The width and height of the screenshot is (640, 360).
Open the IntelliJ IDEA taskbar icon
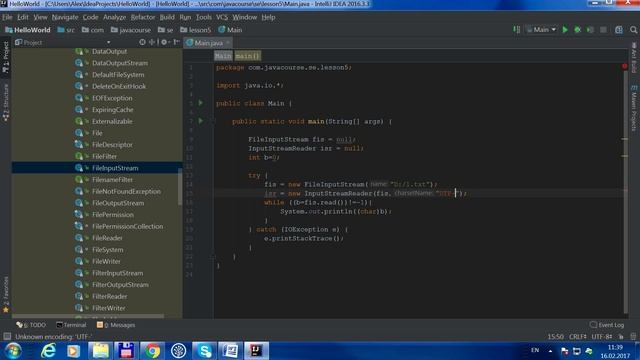(x=256, y=351)
